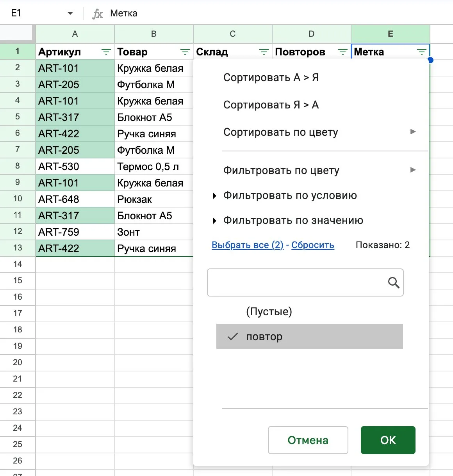453x476 pixels.
Task: Open the name box dropdown arrow
Action: pos(70,13)
